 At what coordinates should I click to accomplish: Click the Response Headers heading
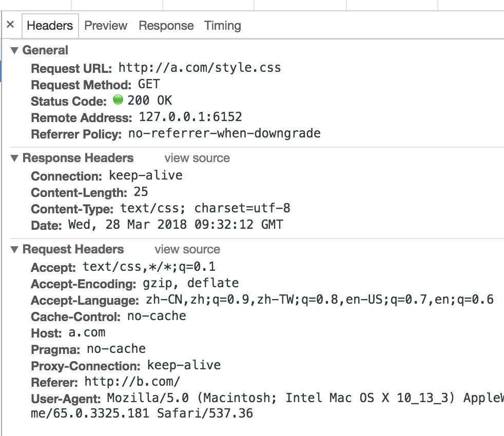pyautogui.click(x=78, y=158)
